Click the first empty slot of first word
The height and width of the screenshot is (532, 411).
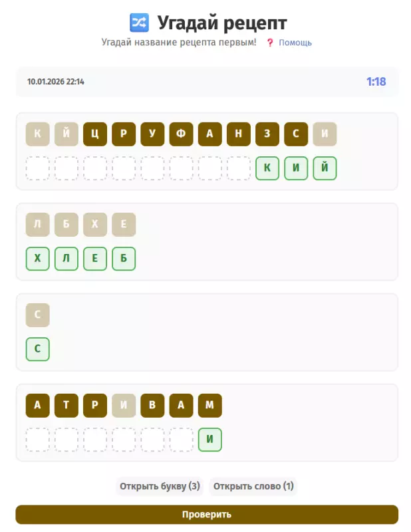click(38, 168)
